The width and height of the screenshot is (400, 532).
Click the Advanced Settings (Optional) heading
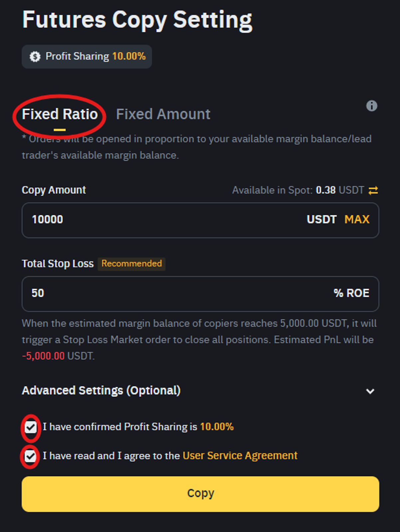pyautogui.click(x=101, y=390)
